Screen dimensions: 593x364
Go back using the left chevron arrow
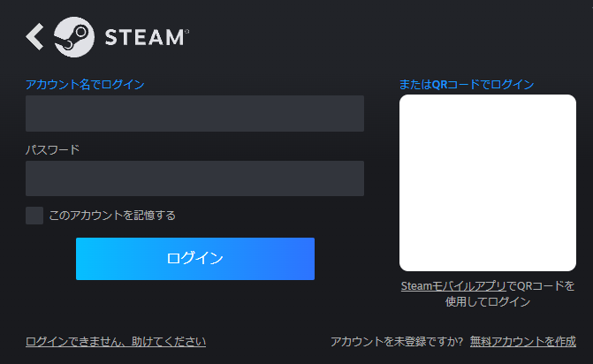click(34, 36)
